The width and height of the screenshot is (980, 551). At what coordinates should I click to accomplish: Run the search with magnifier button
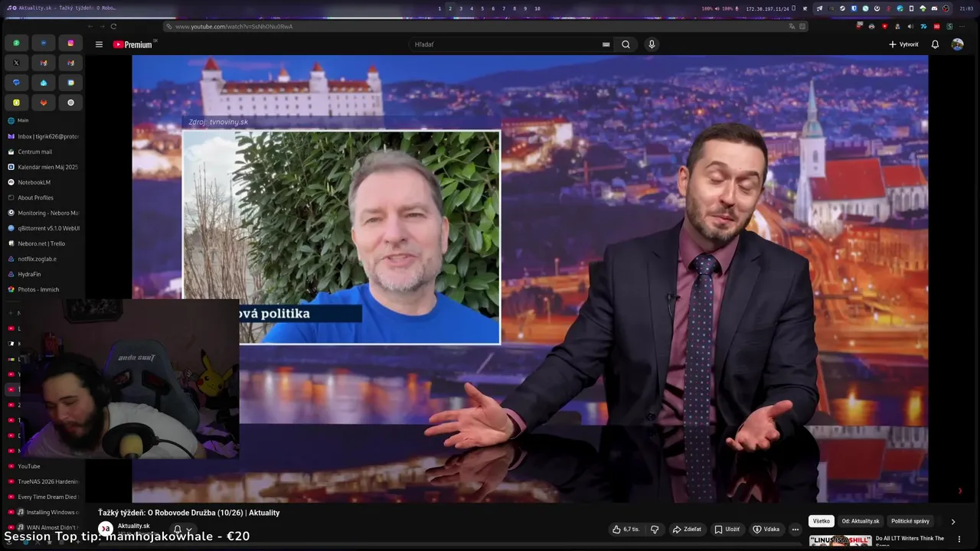tap(626, 44)
